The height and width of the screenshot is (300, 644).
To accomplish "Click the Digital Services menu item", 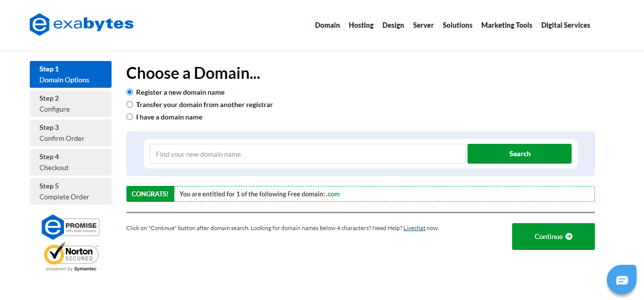I will coord(565,25).
